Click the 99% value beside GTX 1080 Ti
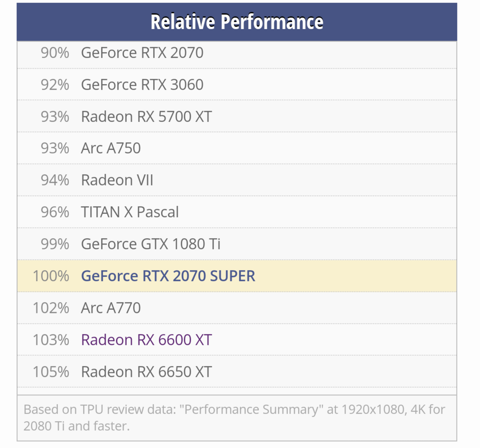480x448 pixels. (55, 244)
